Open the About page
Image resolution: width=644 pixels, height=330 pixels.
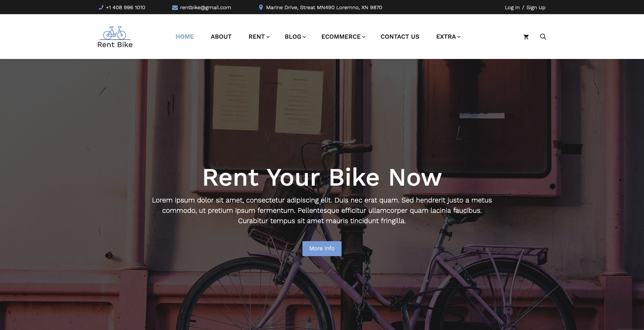(221, 37)
